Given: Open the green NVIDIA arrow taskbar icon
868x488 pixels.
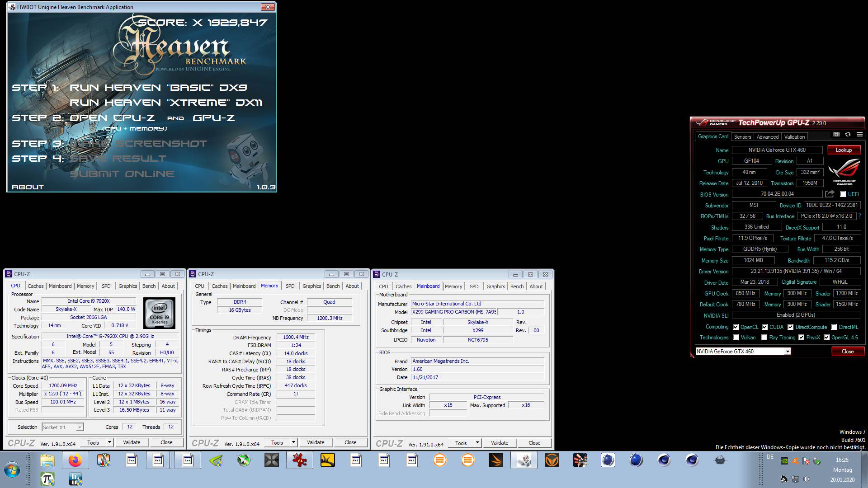Looking at the screenshot, I should (216, 460).
